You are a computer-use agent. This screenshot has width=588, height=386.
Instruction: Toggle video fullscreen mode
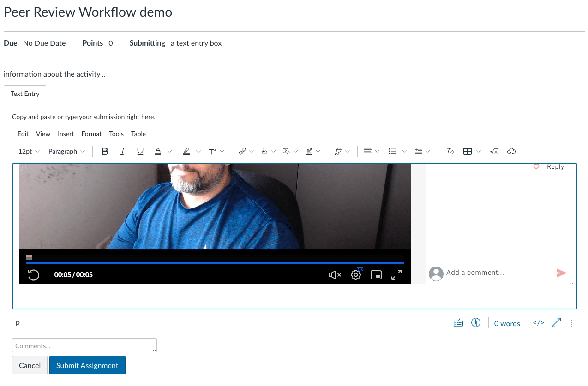coord(396,275)
